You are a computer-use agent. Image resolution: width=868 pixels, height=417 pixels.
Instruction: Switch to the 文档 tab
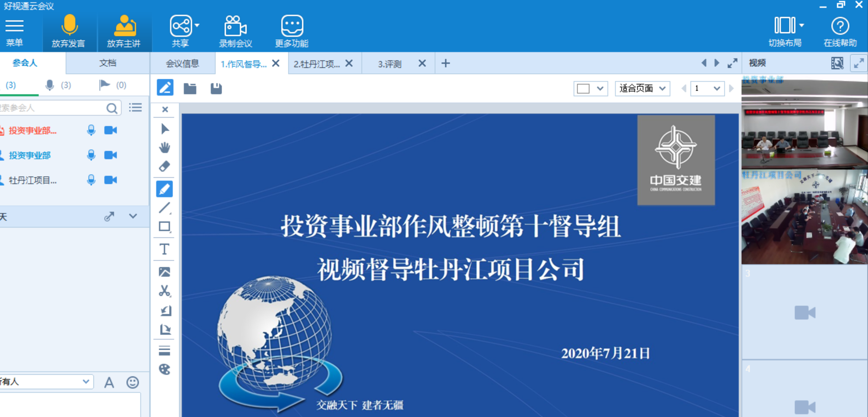107,63
